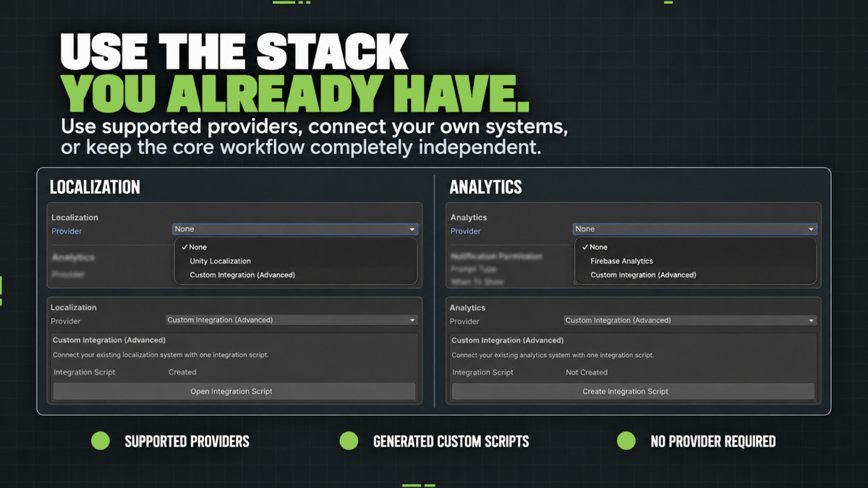Screen dimensions: 868x488
Task: Choose checked None option in Analytics provider list
Action: (x=696, y=247)
